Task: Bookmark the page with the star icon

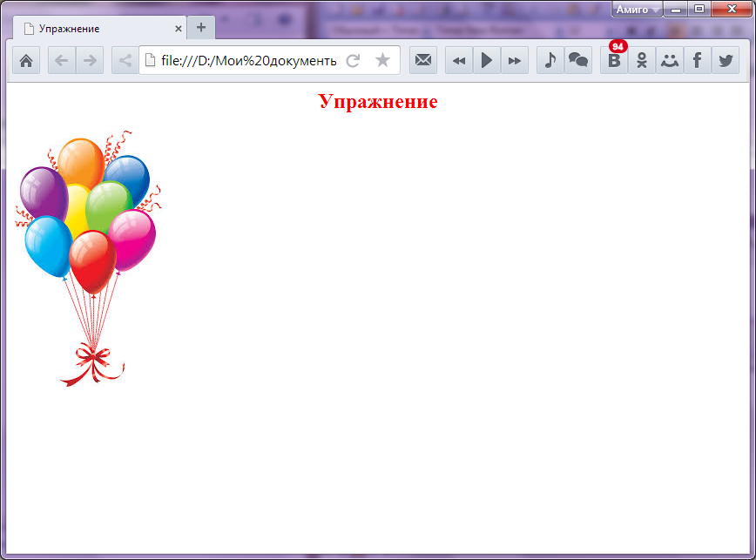Action: coord(382,60)
